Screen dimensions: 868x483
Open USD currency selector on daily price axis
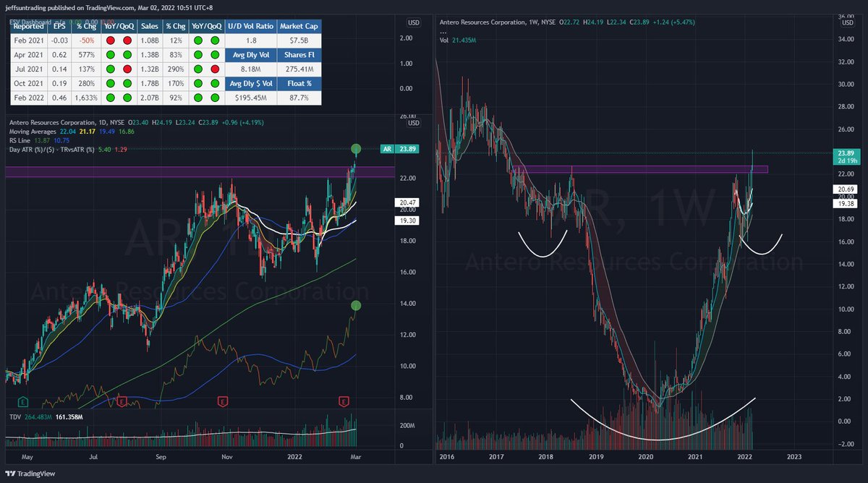coord(414,123)
